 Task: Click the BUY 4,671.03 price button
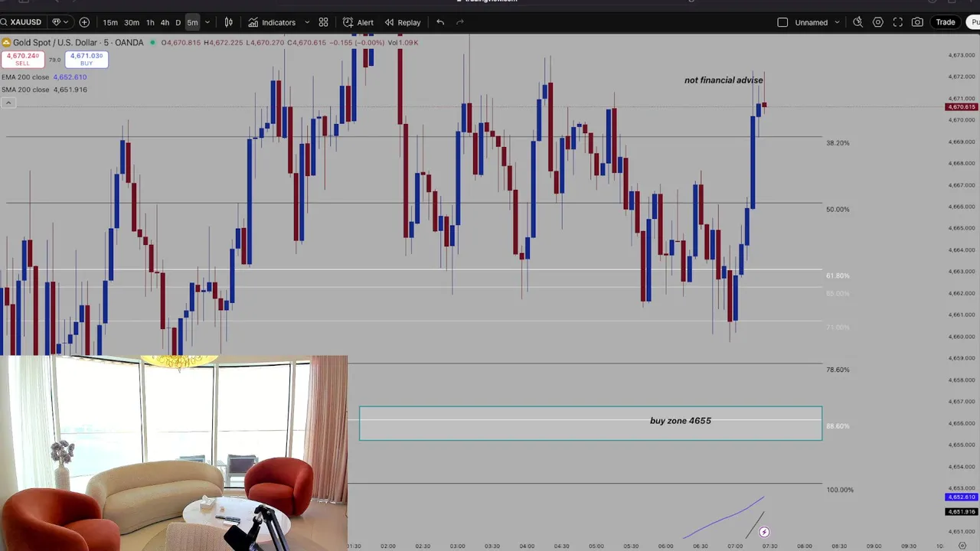click(x=87, y=59)
